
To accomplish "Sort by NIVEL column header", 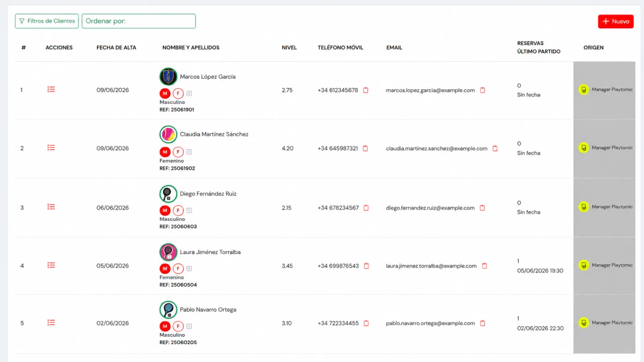I will [289, 47].
